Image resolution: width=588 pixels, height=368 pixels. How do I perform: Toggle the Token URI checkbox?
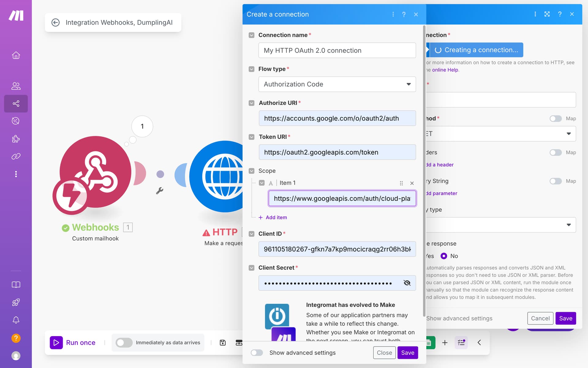[x=251, y=137]
